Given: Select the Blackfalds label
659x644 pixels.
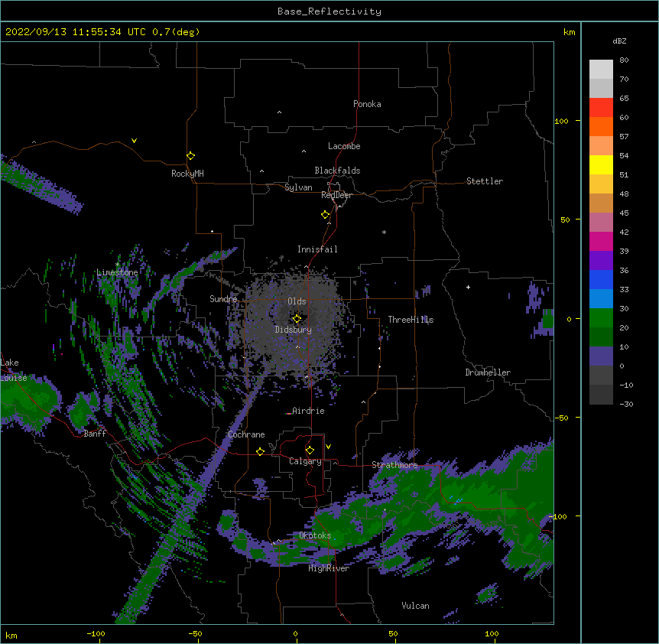Looking at the screenshot, I should [337, 171].
